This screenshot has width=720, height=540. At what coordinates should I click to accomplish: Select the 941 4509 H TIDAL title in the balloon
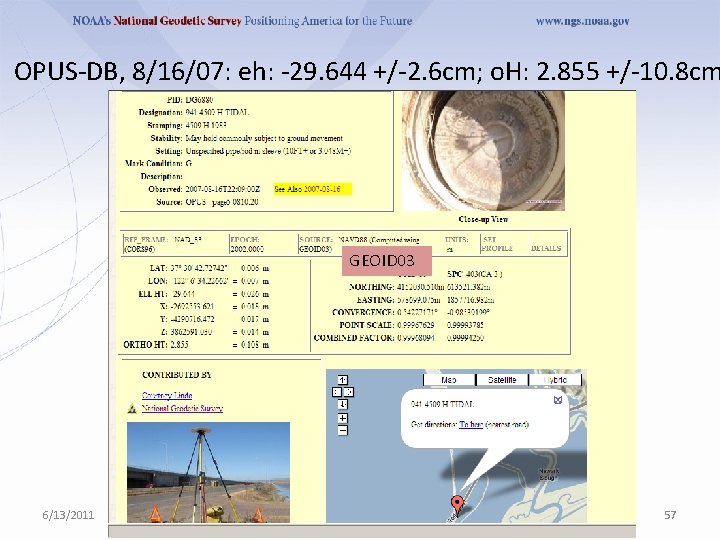443,405
